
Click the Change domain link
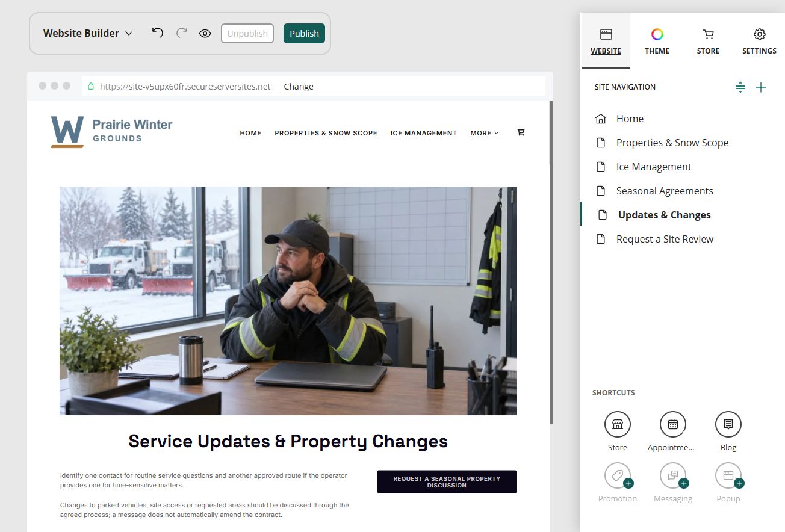pyautogui.click(x=299, y=87)
